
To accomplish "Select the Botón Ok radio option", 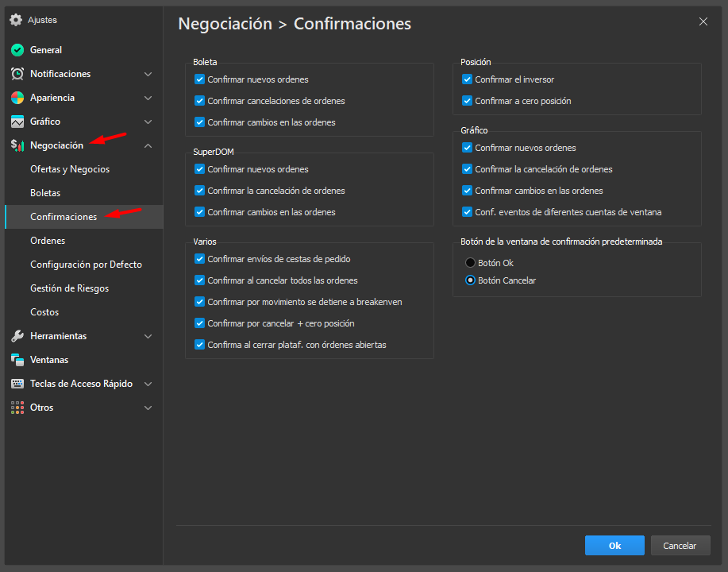I will tap(471, 263).
